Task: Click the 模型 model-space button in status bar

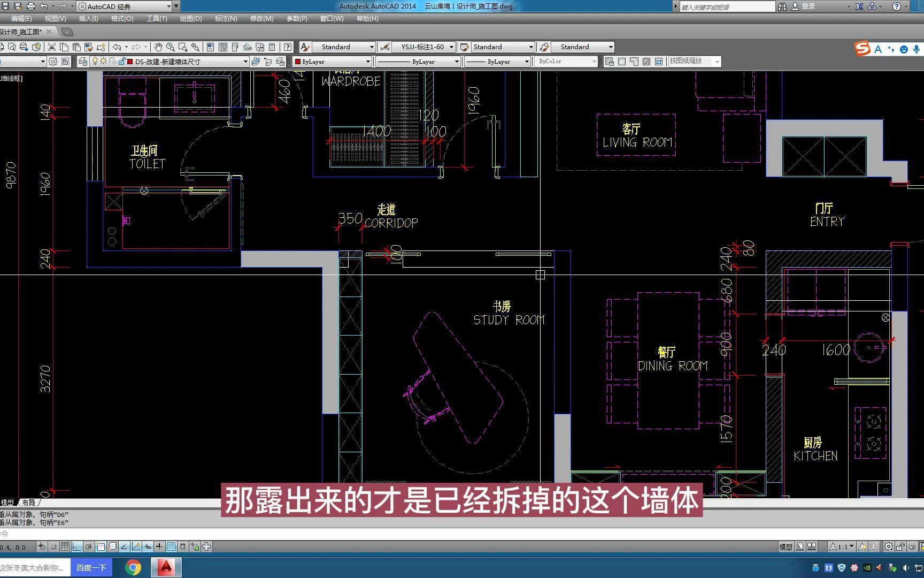Action: click(786, 546)
